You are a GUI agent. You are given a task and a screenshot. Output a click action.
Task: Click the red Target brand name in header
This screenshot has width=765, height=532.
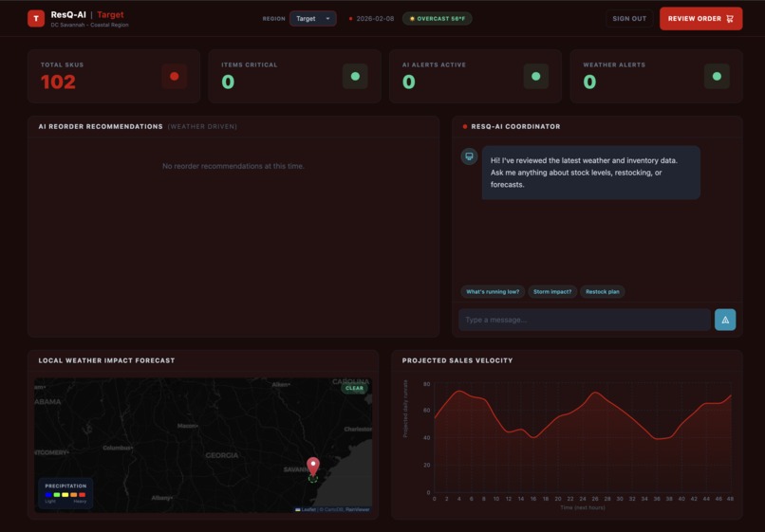(110, 14)
